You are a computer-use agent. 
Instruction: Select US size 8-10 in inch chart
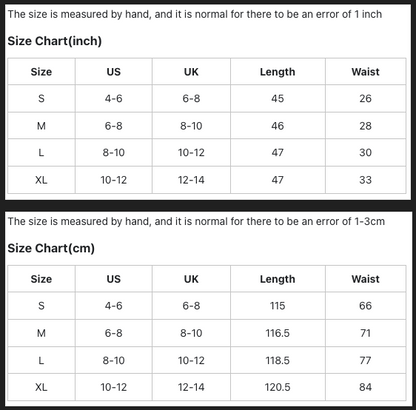click(x=114, y=153)
